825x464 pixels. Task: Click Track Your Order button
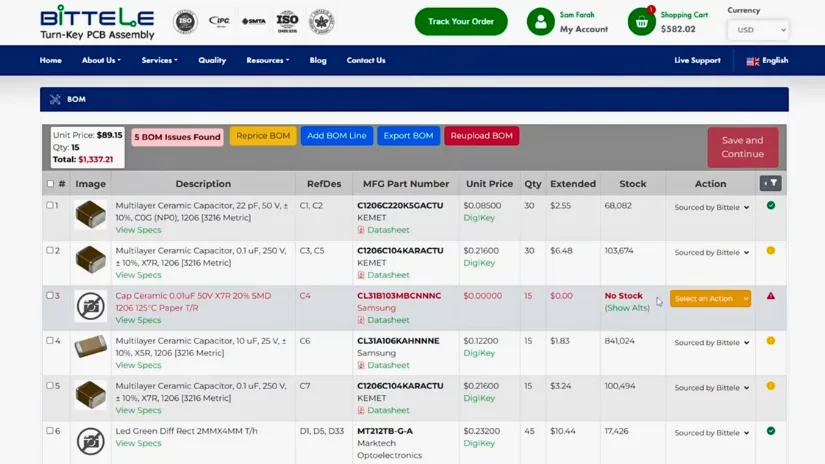[x=461, y=22]
